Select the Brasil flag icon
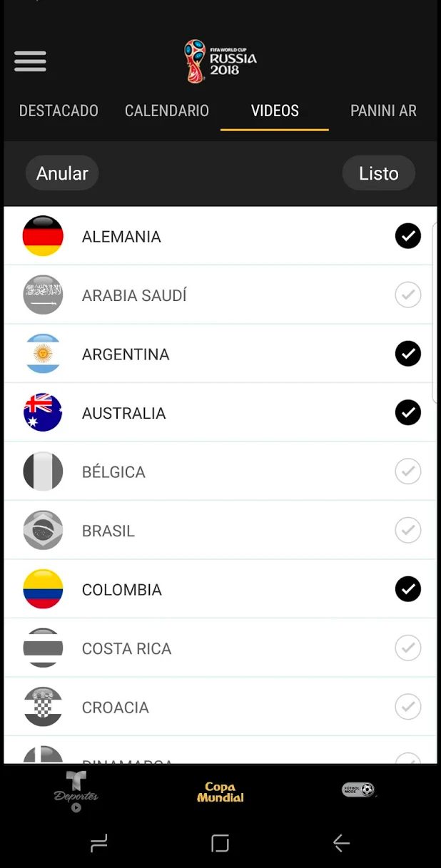This screenshot has height=868, width=441. tap(43, 530)
